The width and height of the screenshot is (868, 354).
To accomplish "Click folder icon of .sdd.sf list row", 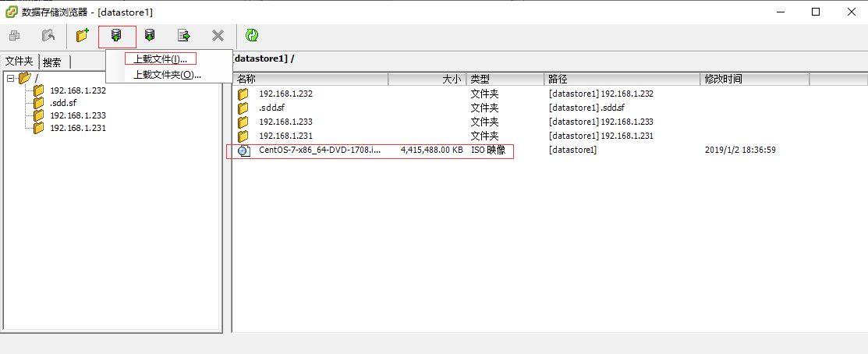I will 243,108.
